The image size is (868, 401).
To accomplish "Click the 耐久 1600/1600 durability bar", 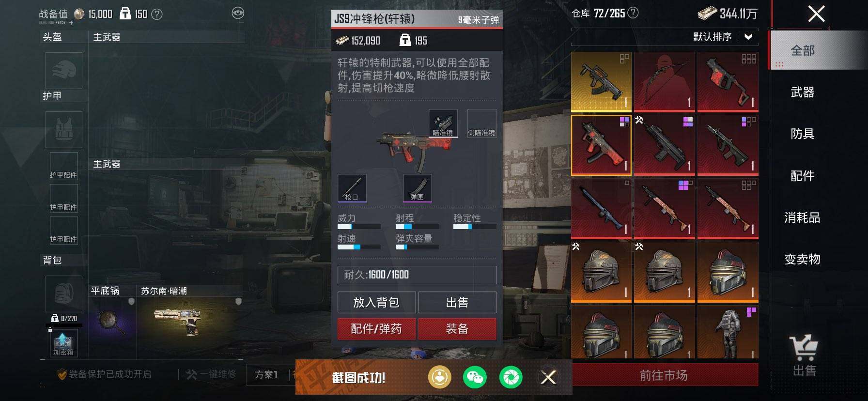I will pos(417,275).
